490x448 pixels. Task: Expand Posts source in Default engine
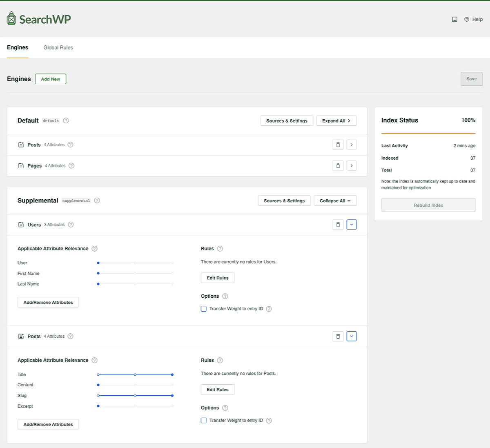pos(352,145)
